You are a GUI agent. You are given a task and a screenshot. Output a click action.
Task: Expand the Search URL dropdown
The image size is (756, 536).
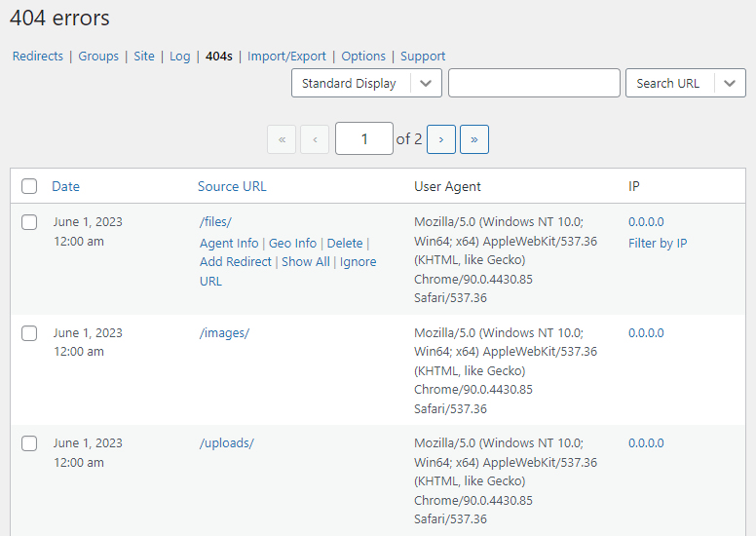685,84
